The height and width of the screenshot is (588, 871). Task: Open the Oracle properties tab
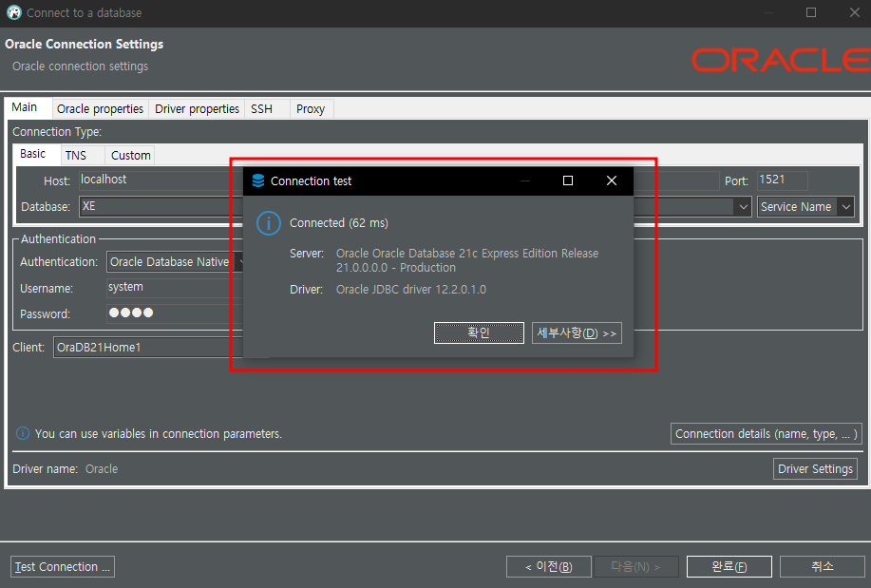point(100,109)
